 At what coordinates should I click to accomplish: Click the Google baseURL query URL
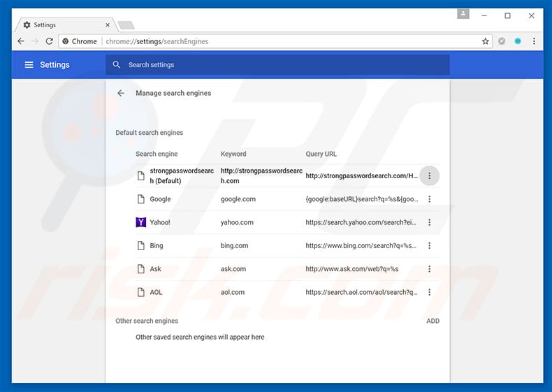[362, 199]
